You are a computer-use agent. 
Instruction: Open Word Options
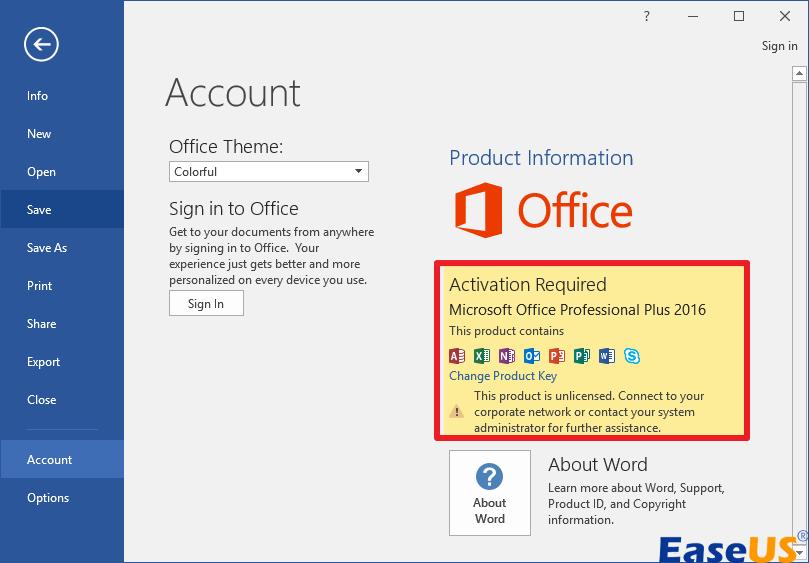[62, 498]
